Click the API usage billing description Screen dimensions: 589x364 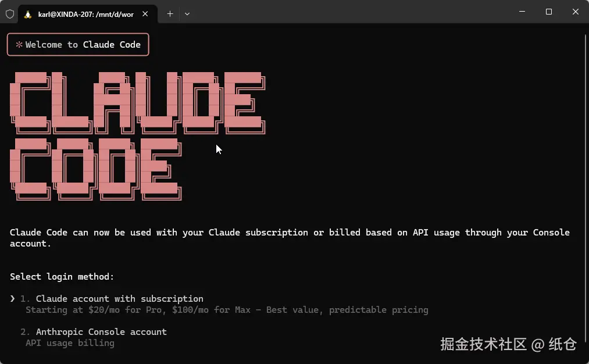(70, 343)
